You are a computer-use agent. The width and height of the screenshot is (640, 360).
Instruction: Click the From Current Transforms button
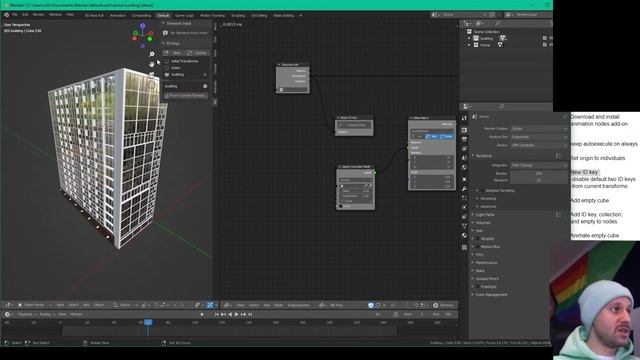coord(186,96)
